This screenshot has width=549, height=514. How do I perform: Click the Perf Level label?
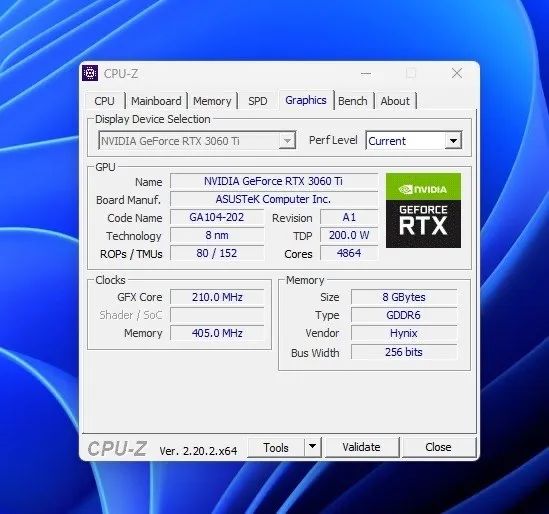[x=333, y=140]
